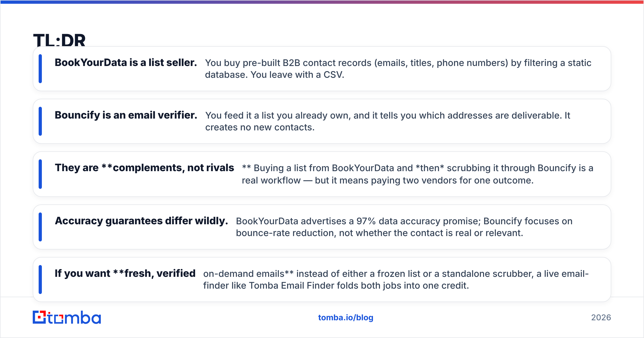Click the Tomba Email Finder description text
Image resolution: width=644 pixels, height=338 pixels.
tap(396, 280)
